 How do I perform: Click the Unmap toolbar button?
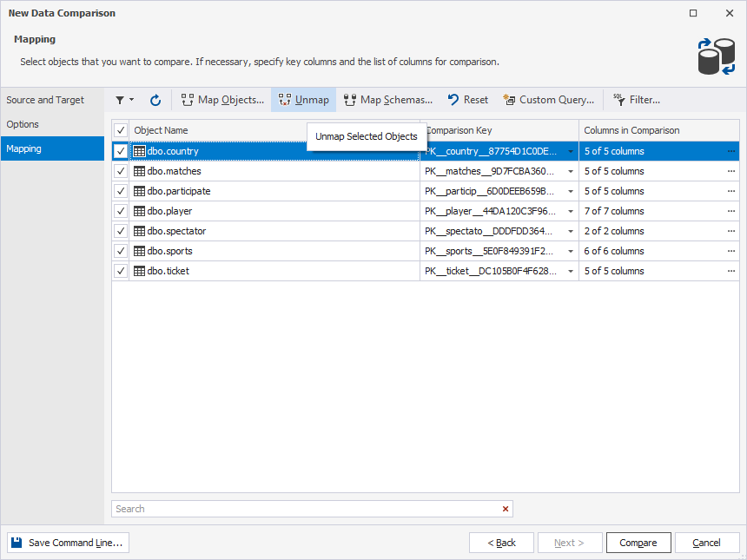tap(304, 100)
